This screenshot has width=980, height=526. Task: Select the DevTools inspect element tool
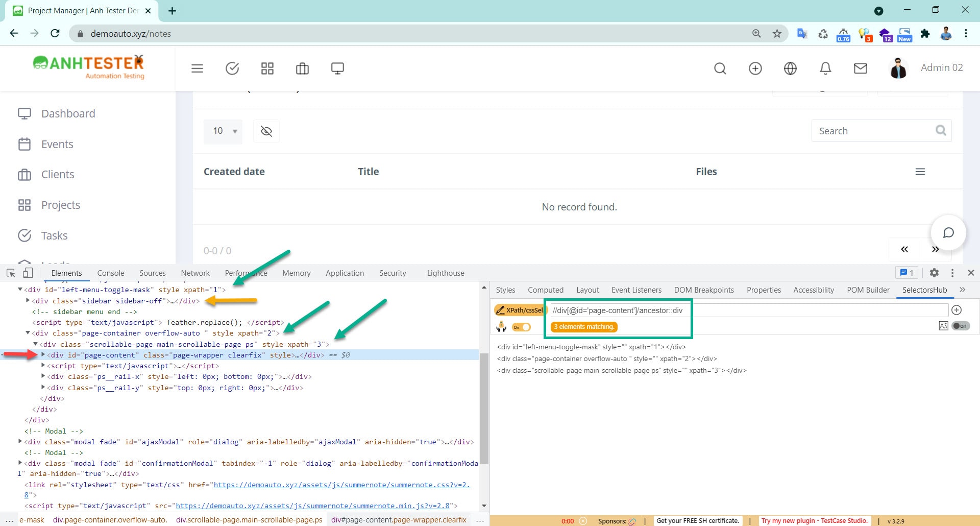[11, 273]
